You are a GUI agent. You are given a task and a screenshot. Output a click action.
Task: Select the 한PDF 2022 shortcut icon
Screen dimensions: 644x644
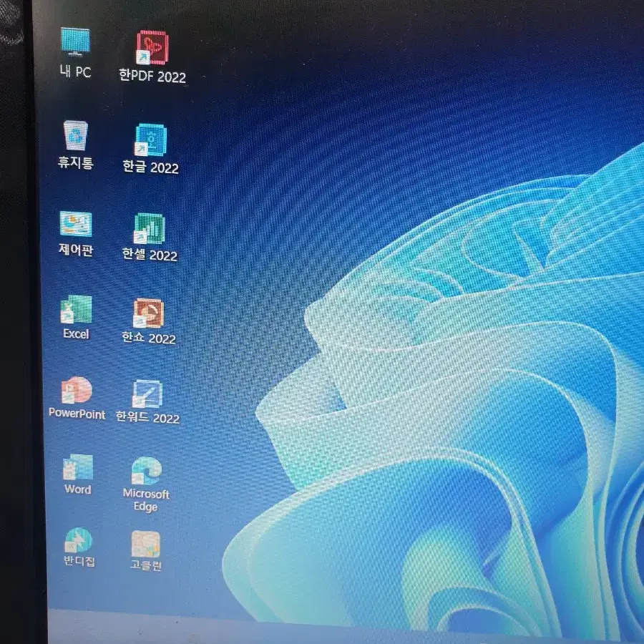click(x=152, y=48)
